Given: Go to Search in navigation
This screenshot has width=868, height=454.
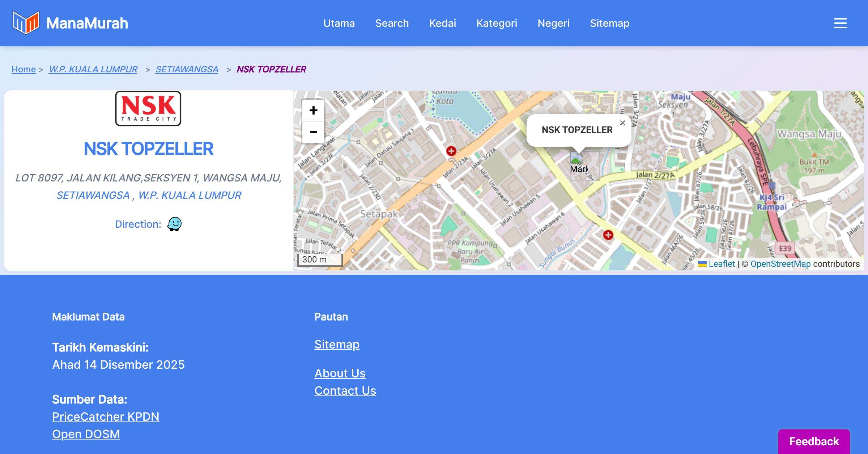Looking at the screenshot, I should point(392,23).
